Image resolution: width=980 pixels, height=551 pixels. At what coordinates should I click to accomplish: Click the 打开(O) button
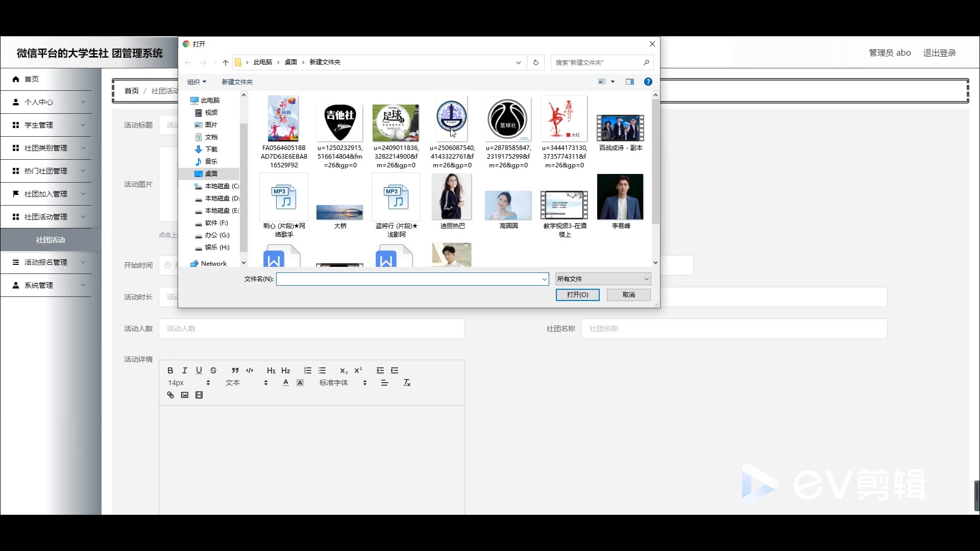577,295
